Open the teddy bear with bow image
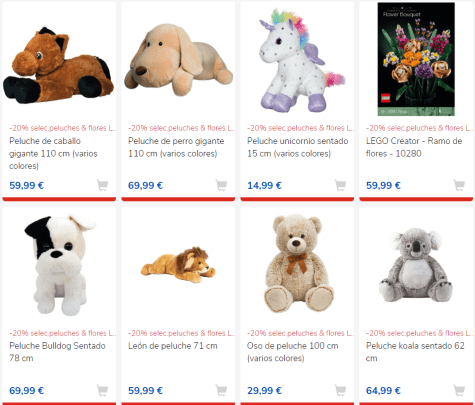 click(297, 263)
